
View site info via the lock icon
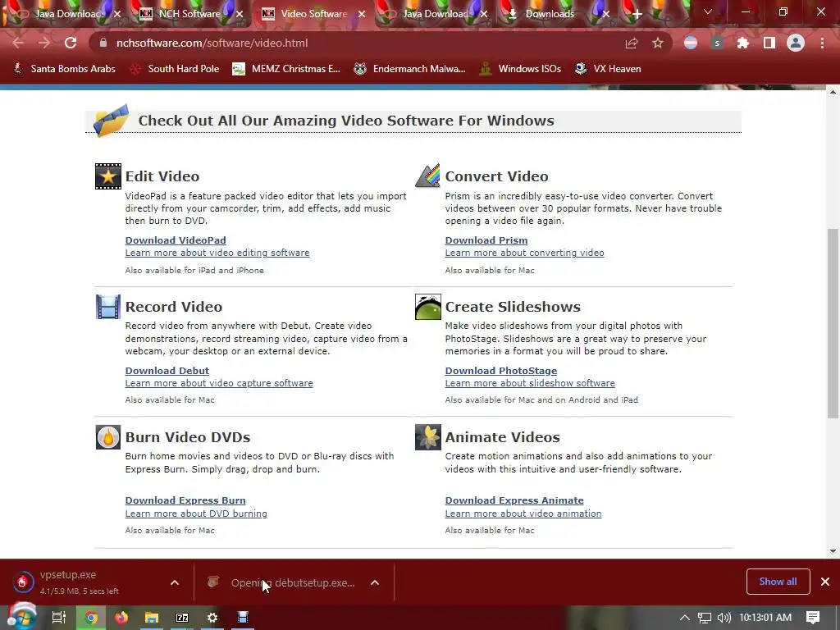[x=103, y=43]
